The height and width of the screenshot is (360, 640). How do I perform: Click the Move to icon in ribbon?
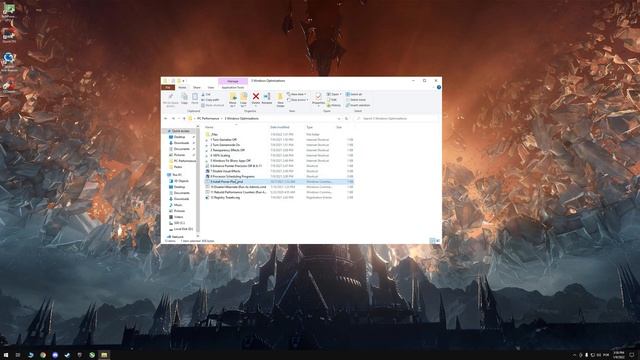point(233,99)
